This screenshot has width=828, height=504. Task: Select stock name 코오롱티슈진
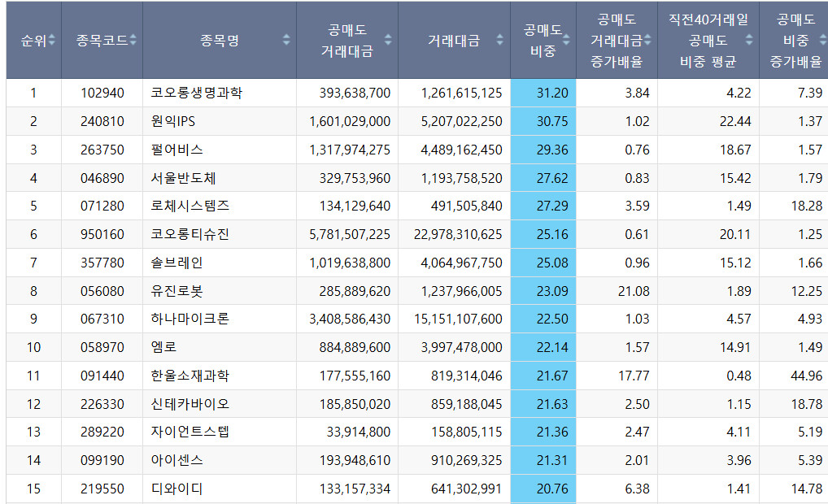click(x=190, y=234)
